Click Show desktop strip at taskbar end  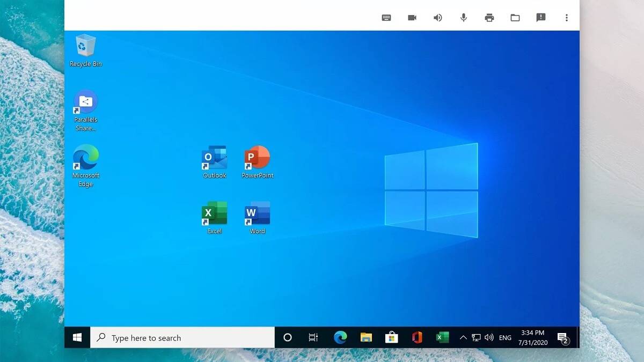[x=578, y=337]
